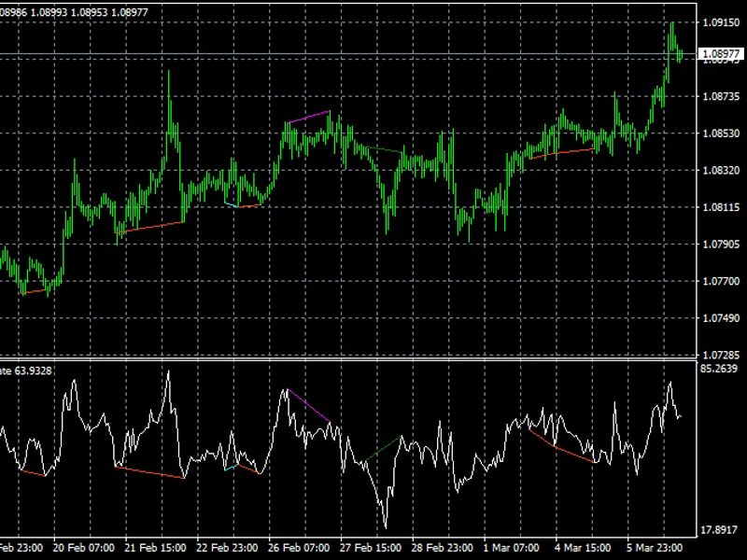Click the 26 Feb 07:00 time label
747x560 pixels.
tap(299, 548)
